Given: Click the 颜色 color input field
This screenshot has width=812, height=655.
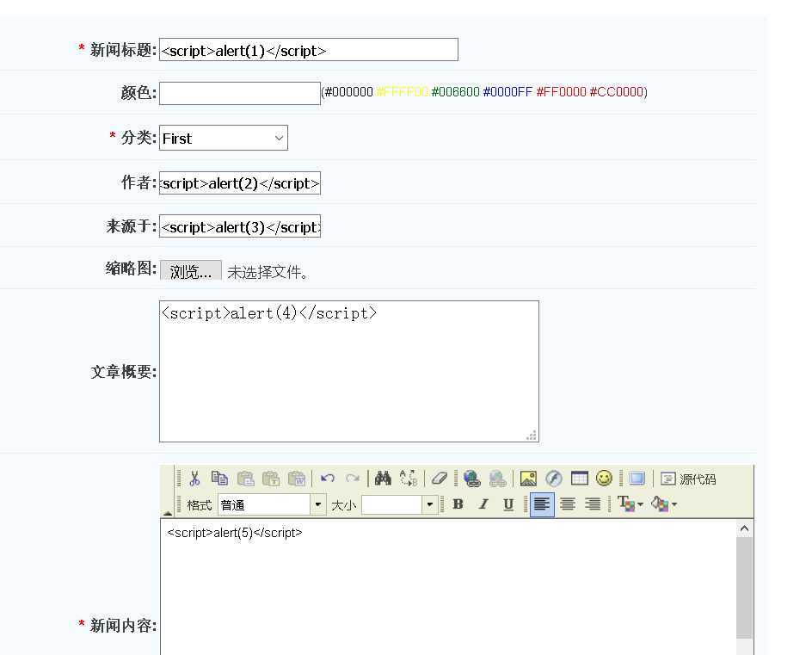Looking at the screenshot, I should 240,93.
